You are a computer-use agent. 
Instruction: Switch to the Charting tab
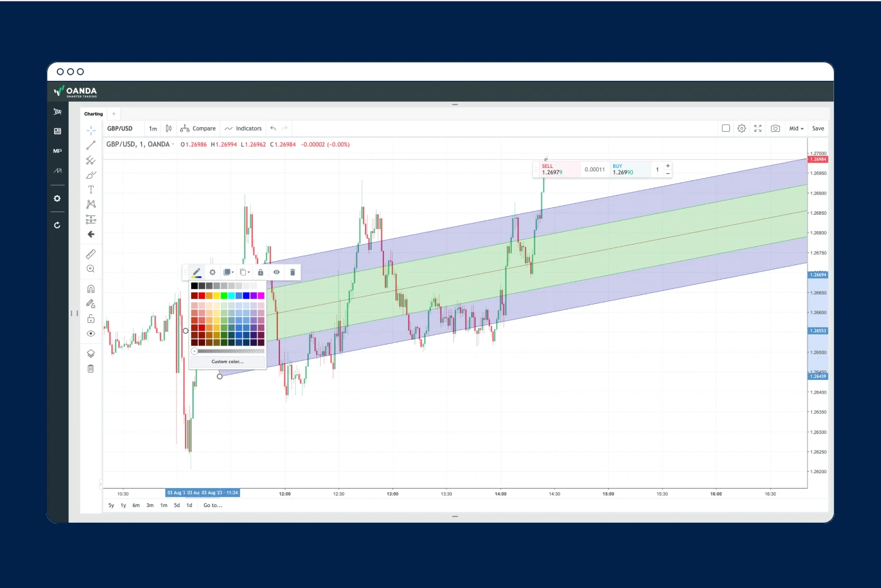point(94,114)
